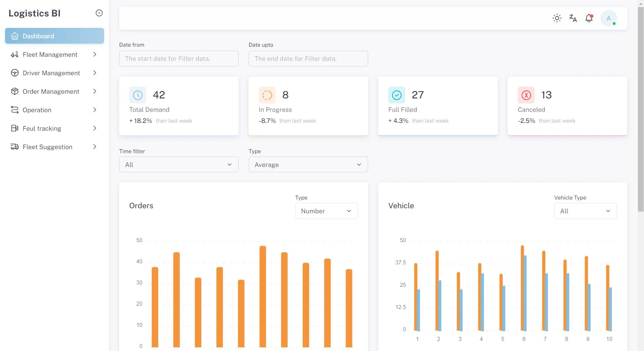644x351 pixels.
Task: Open the Type Average dropdown
Action: (308, 165)
